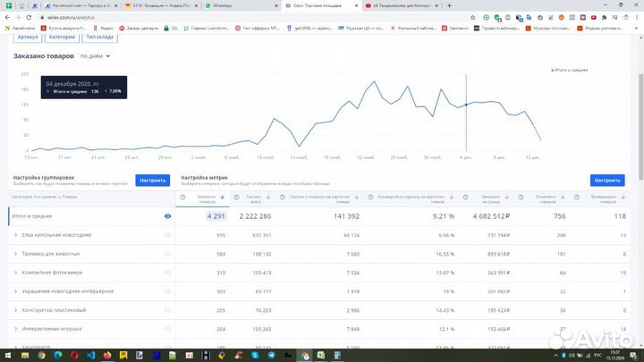
Task: Toggle eye icon for Итого и среднее row
Action: 167,215
